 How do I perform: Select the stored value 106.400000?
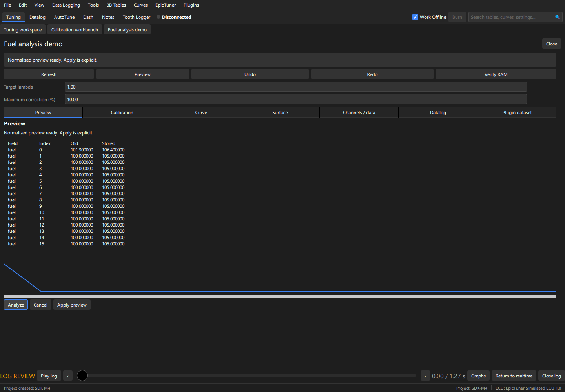(113, 150)
